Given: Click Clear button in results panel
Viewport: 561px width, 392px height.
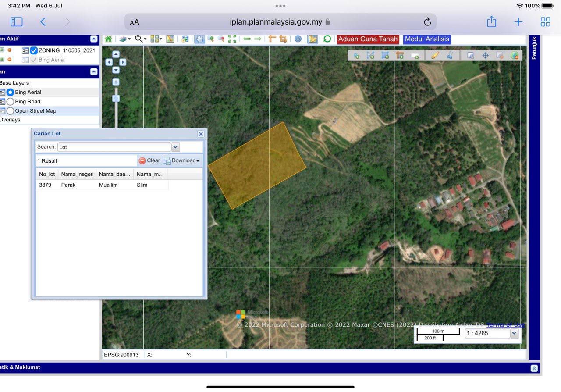Looking at the screenshot, I should 149,160.
